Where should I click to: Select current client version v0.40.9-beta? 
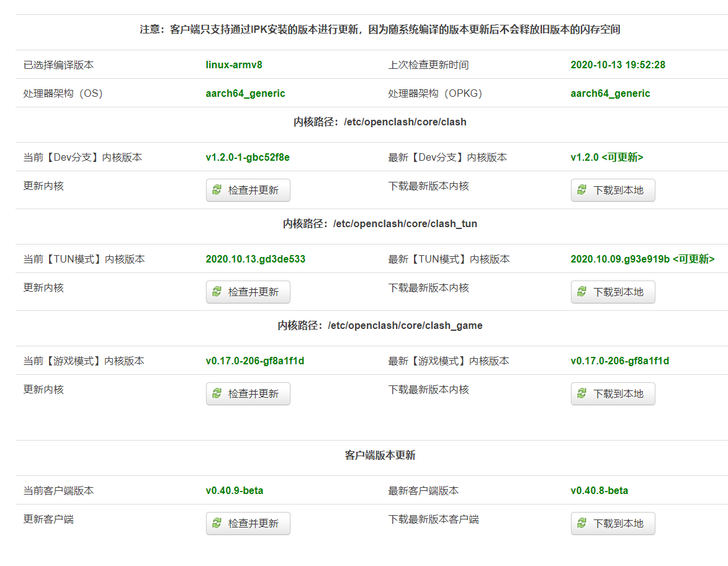[235, 490]
